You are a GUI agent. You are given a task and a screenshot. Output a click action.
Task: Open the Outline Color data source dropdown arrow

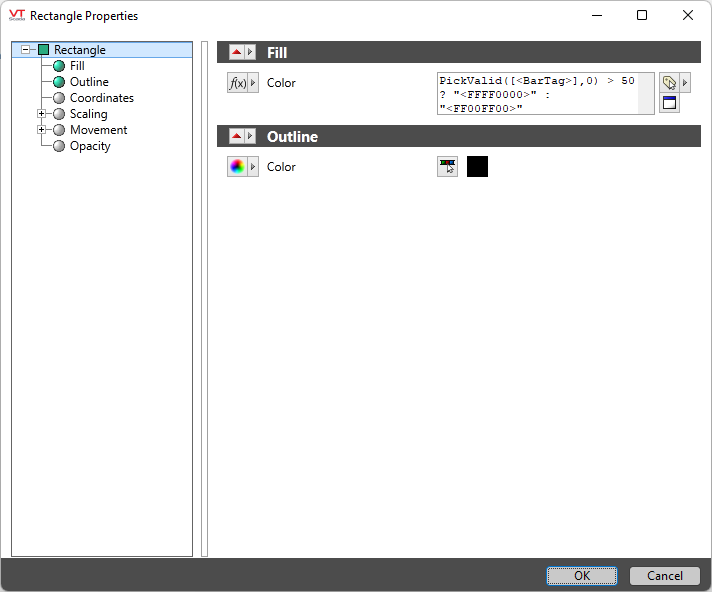[x=253, y=167]
